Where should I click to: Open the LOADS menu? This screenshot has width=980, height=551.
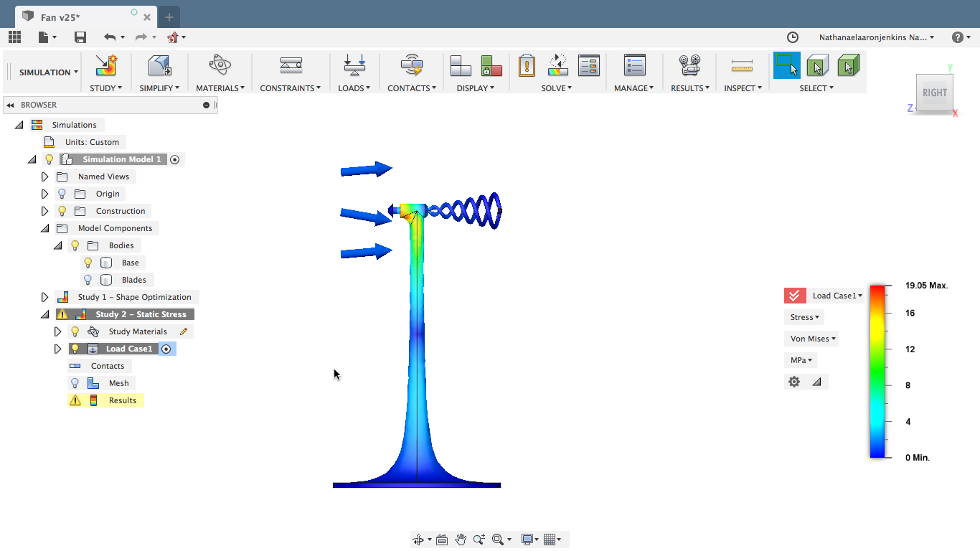pos(354,88)
